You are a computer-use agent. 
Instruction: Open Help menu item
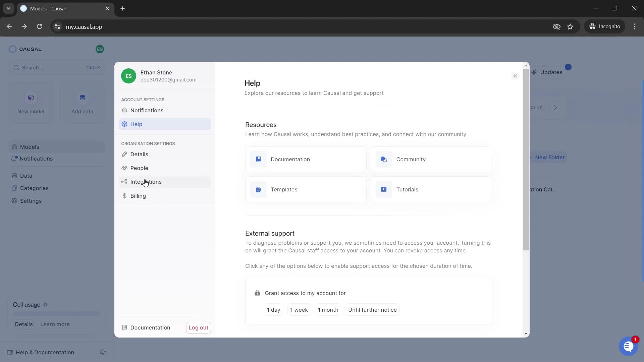136,124
